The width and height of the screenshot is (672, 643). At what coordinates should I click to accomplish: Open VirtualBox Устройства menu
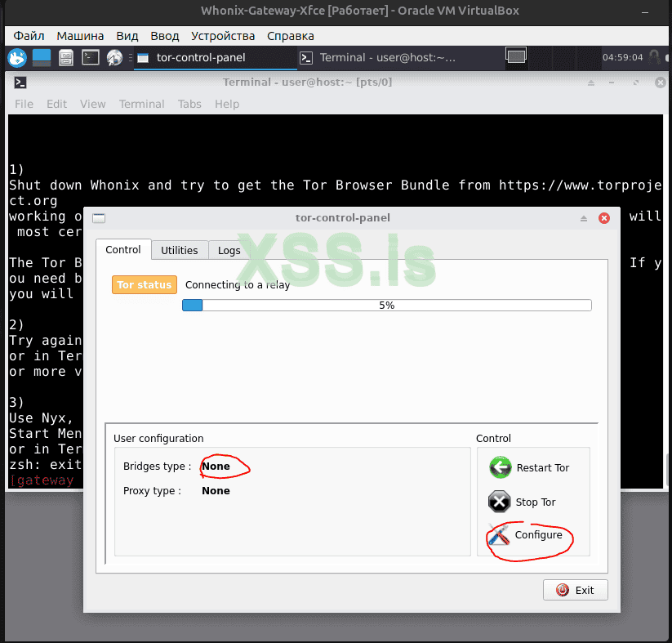coord(223,36)
